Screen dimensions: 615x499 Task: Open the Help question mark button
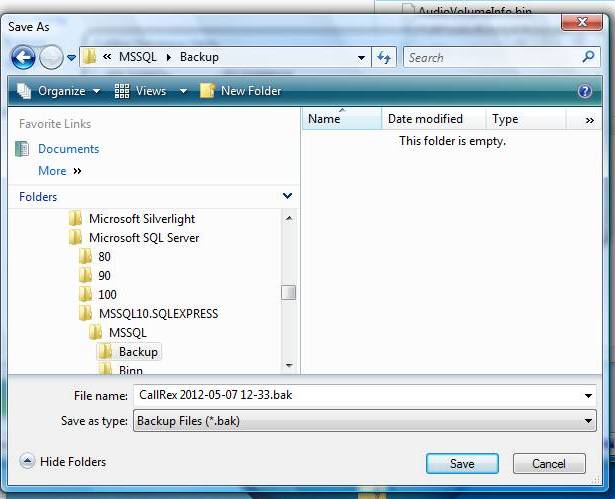point(584,91)
